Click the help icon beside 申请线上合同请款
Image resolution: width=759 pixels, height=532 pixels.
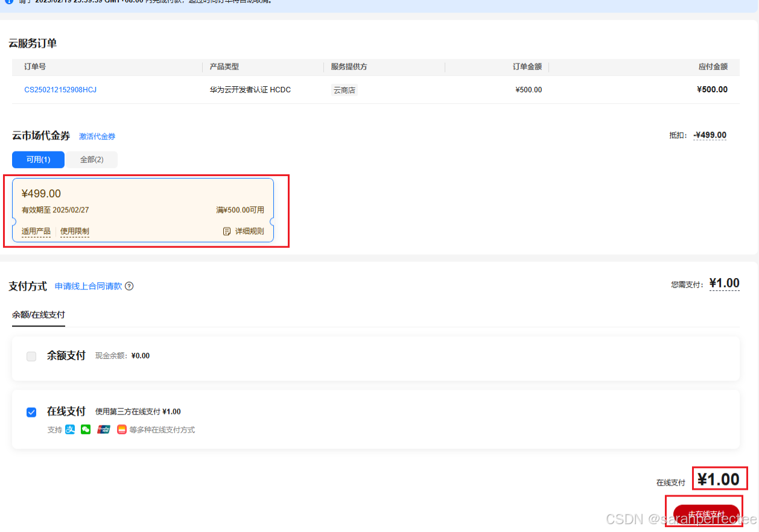coord(129,286)
